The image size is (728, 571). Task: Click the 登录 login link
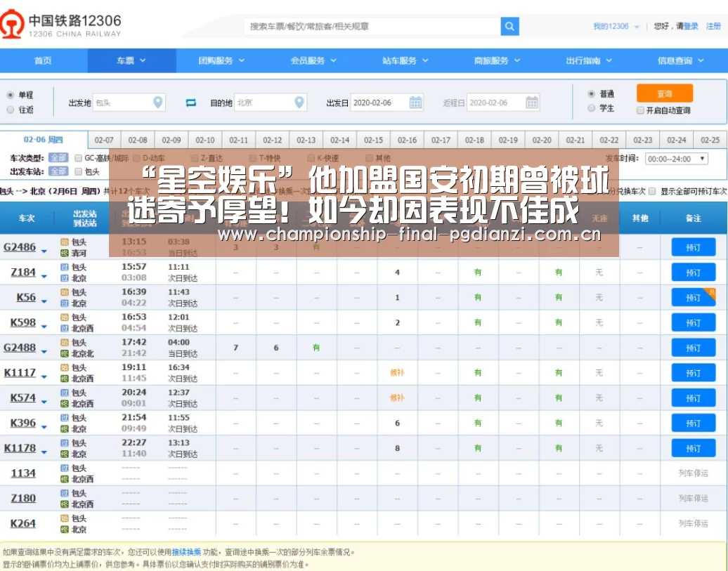pyautogui.click(x=691, y=27)
